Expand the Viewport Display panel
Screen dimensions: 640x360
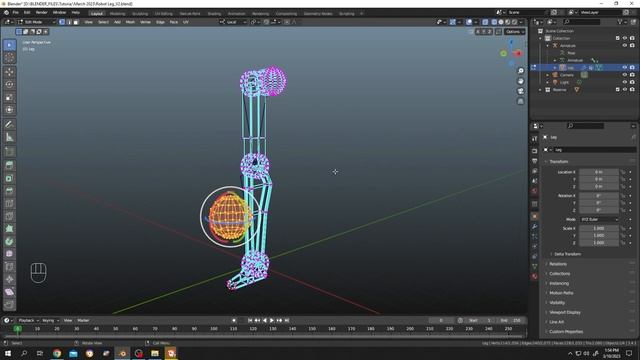[x=565, y=312]
